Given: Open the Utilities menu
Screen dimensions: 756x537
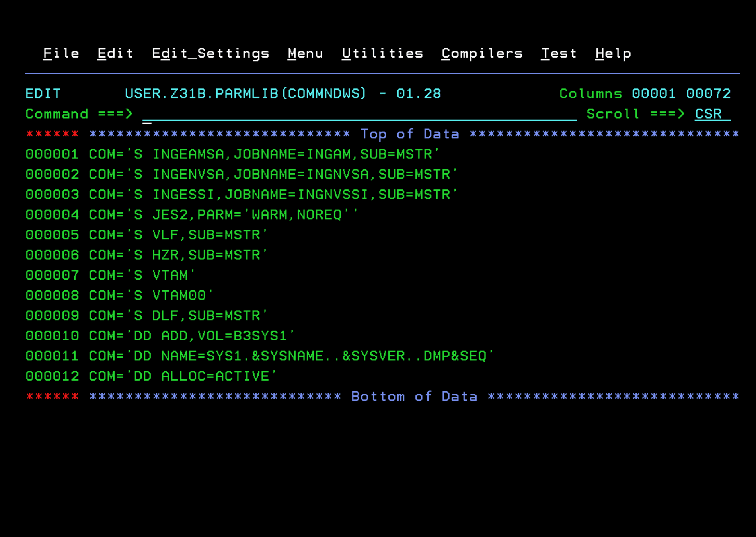Looking at the screenshot, I should 382,53.
